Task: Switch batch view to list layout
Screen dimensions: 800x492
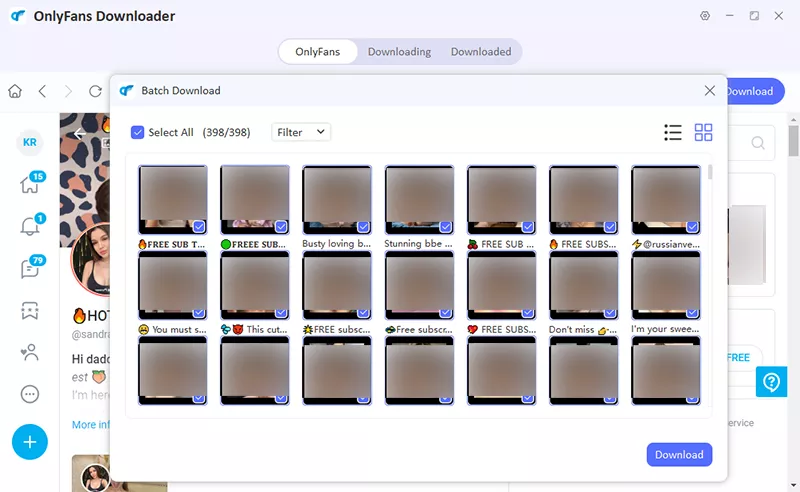Action: click(673, 132)
